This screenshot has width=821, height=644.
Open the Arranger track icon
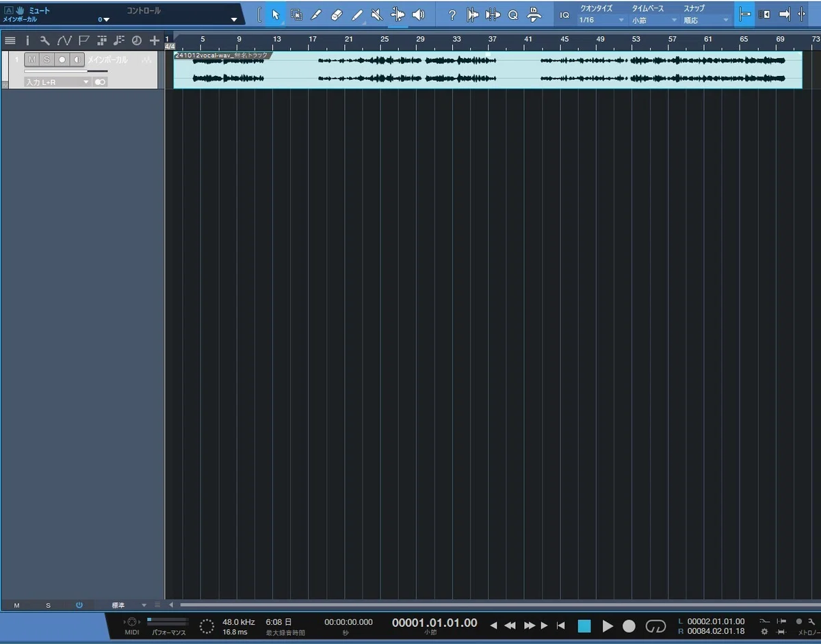tap(101, 40)
